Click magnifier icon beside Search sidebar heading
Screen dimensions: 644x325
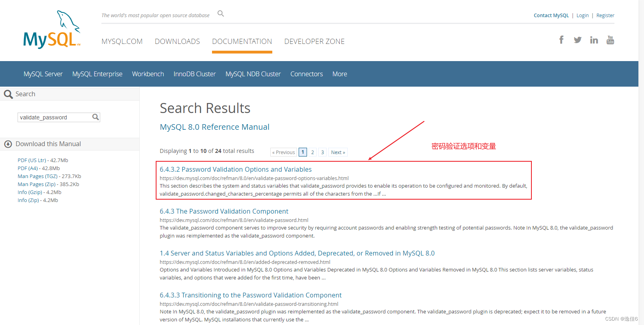(x=8, y=94)
